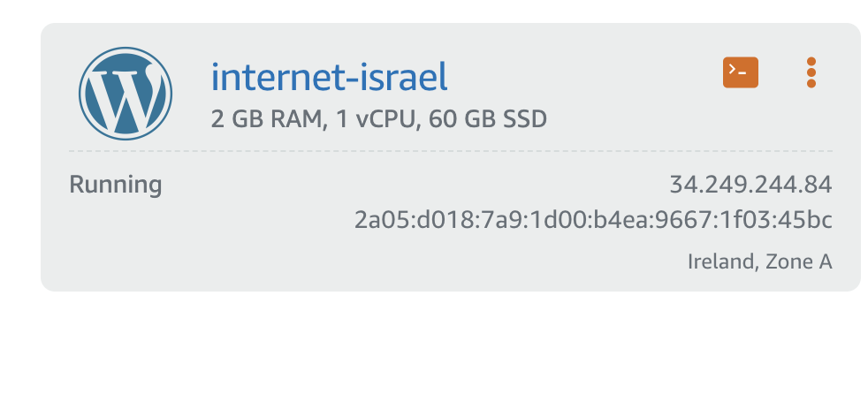Click the middle dot of the vertical ellipsis
Image resolution: width=868 pixels, height=394 pixels.
pos(811,72)
